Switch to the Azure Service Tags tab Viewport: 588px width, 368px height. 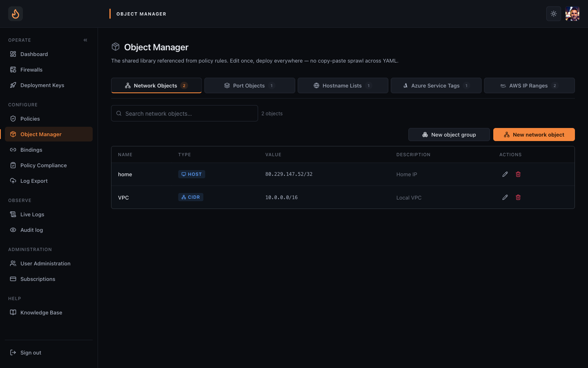click(436, 85)
